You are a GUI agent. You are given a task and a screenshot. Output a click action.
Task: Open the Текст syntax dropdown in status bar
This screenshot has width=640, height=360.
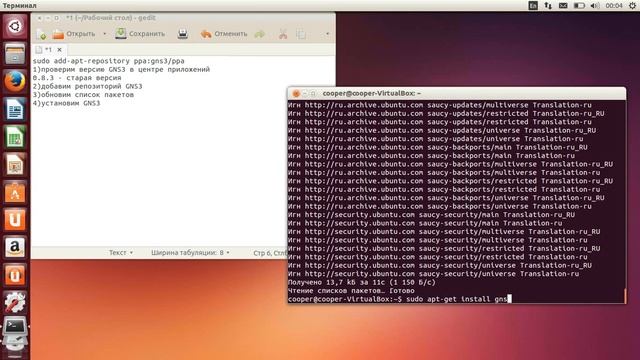pyautogui.click(x=121, y=253)
